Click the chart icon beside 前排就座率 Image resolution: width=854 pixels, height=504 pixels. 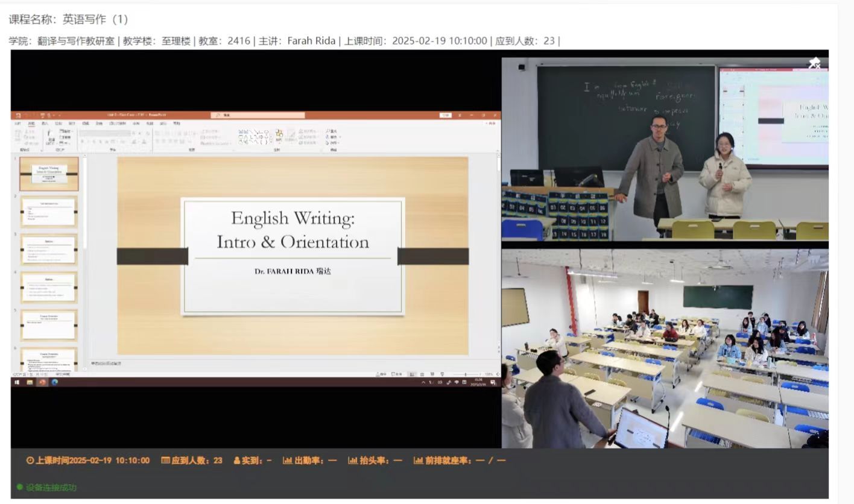click(418, 461)
